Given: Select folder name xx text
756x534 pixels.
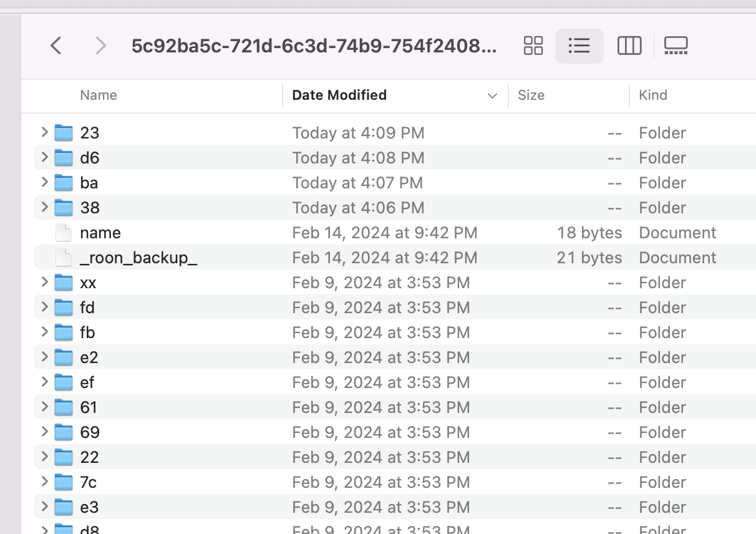Looking at the screenshot, I should 88,283.
